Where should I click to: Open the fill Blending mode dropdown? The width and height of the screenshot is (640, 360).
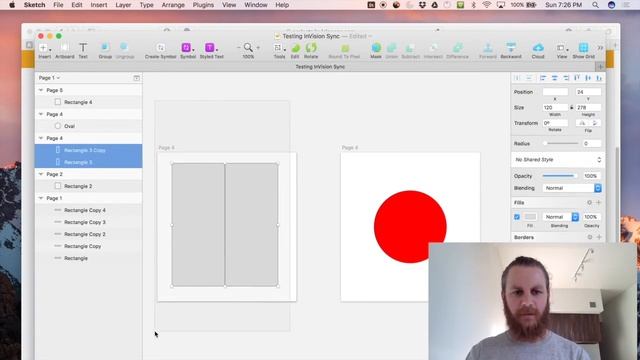pos(560,217)
